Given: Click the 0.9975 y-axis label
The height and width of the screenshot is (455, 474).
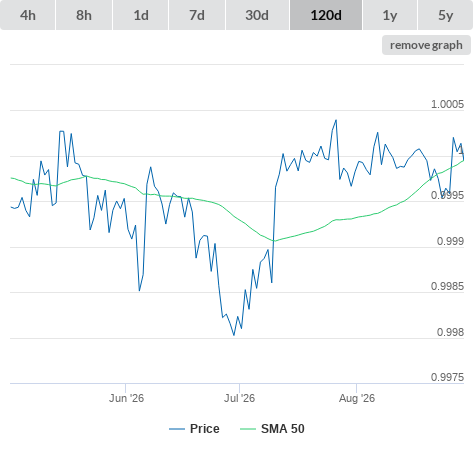Looking at the screenshot, I should pyautogui.click(x=447, y=377).
